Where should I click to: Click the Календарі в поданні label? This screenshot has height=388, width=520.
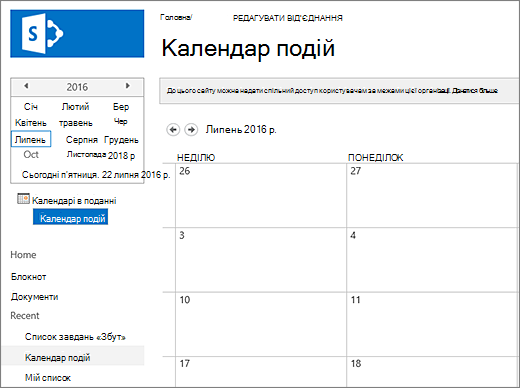(74, 201)
